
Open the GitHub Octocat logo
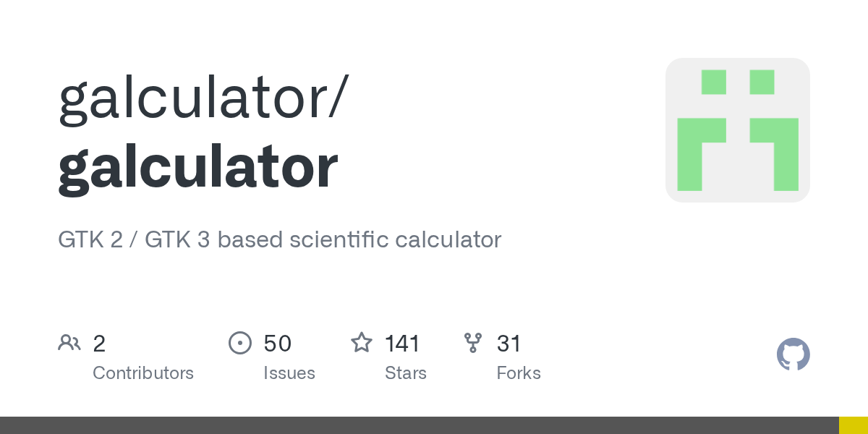pyautogui.click(x=793, y=354)
